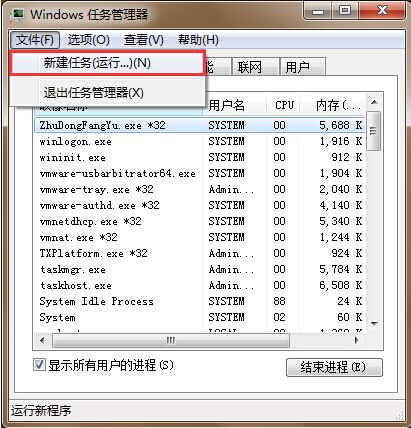Image resolution: width=411 pixels, height=428 pixels.
Task: Select the vmnat.exe *32 process
Action: 200,237
